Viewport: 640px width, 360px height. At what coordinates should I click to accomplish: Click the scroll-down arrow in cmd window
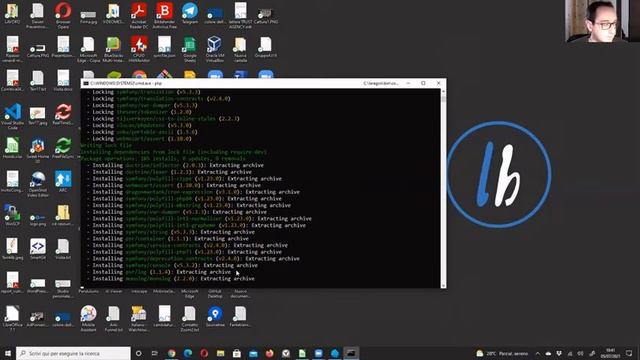[443, 285]
